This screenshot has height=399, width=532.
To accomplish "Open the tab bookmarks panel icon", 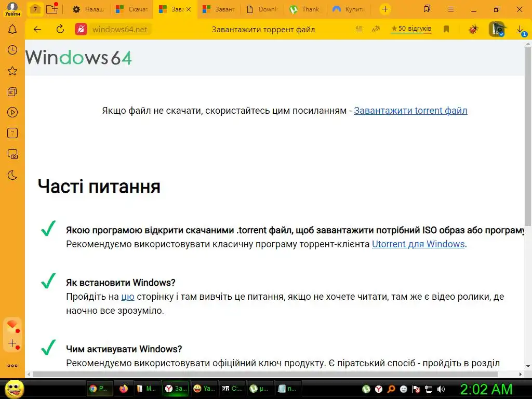I will point(427,9).
